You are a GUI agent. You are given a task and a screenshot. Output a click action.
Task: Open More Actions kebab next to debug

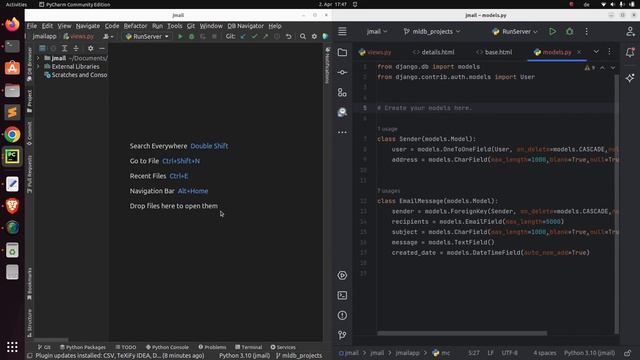tap(587, 31)
